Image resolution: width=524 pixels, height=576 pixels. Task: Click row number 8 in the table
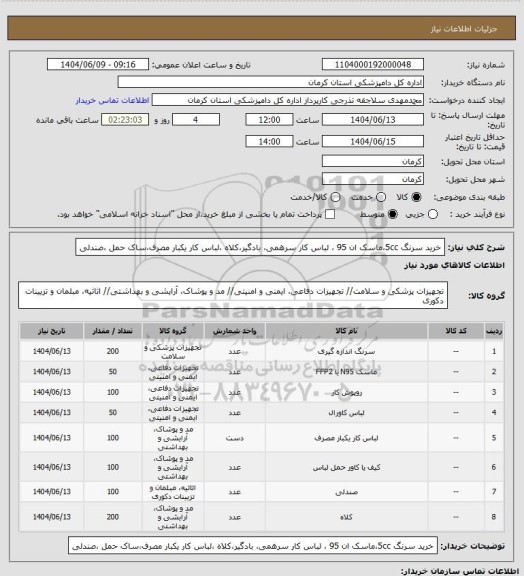[494, 517]
